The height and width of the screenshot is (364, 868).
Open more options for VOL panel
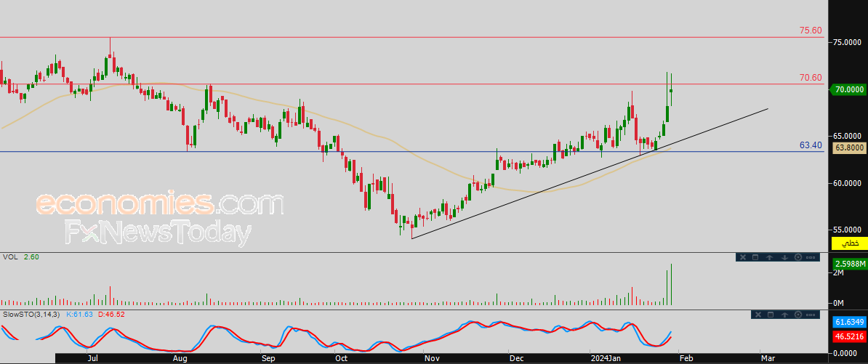(811, 257)
